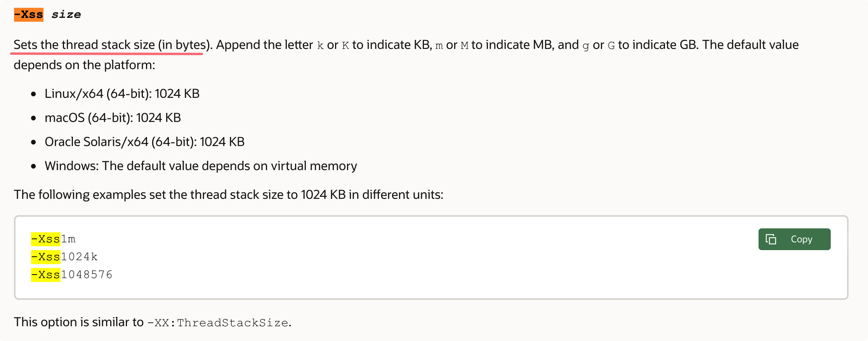Image resolution: width=868 pixels, height=341 pixels.
Task: Select the italic "size" parameter word
Action: coord(66,15)
